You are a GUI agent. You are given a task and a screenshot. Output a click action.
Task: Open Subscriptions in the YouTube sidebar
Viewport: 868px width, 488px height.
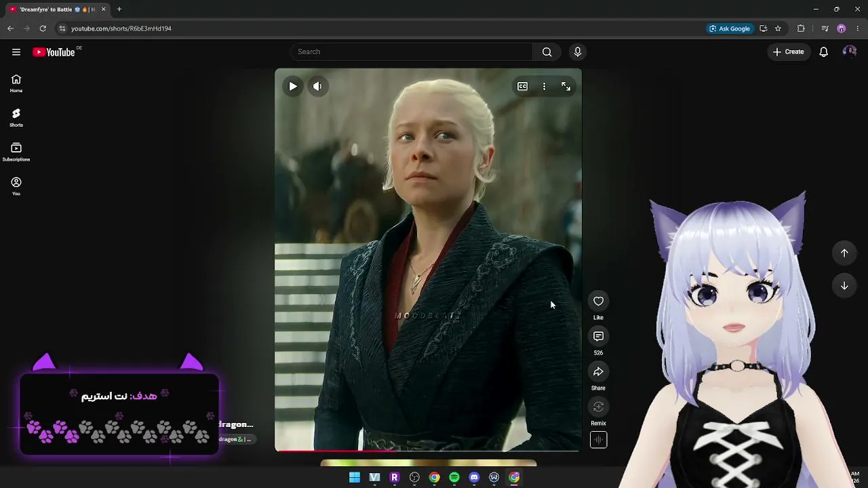click(x=16, y=152)
